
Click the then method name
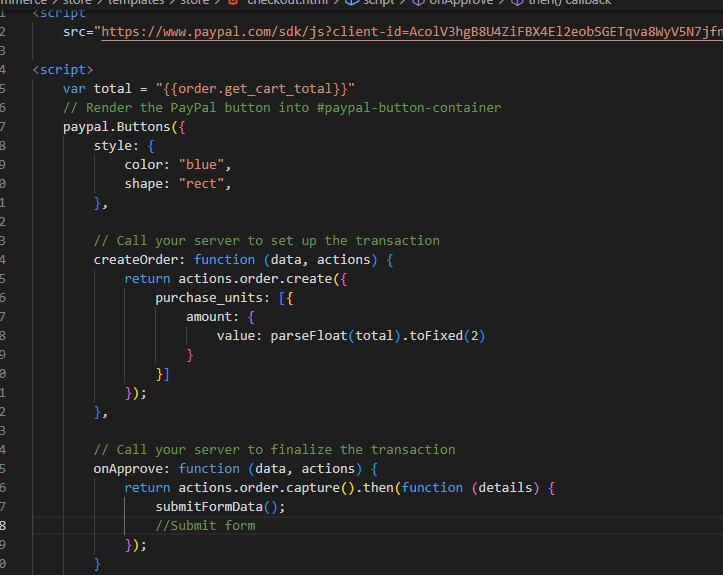pyautogui.click(x=378, y=488)
